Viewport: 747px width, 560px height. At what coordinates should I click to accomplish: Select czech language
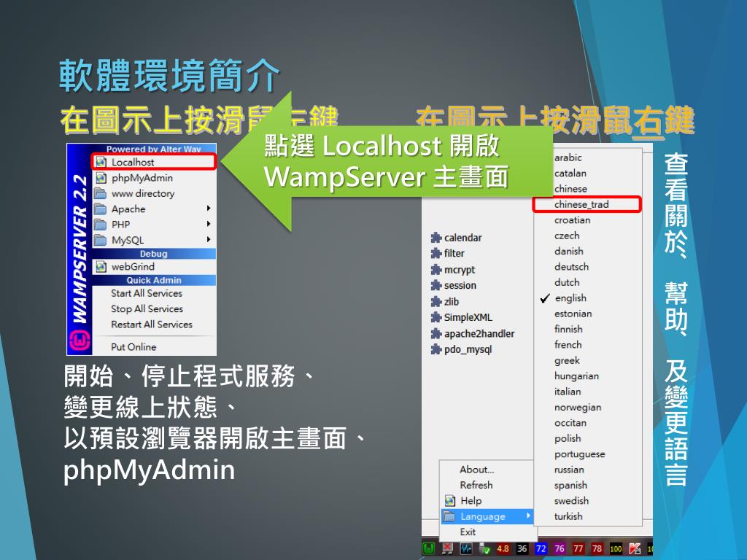click(566, 236)
